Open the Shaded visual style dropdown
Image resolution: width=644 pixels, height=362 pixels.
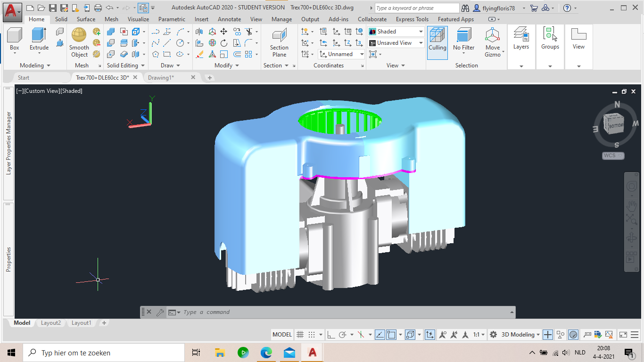pos(396,32)
